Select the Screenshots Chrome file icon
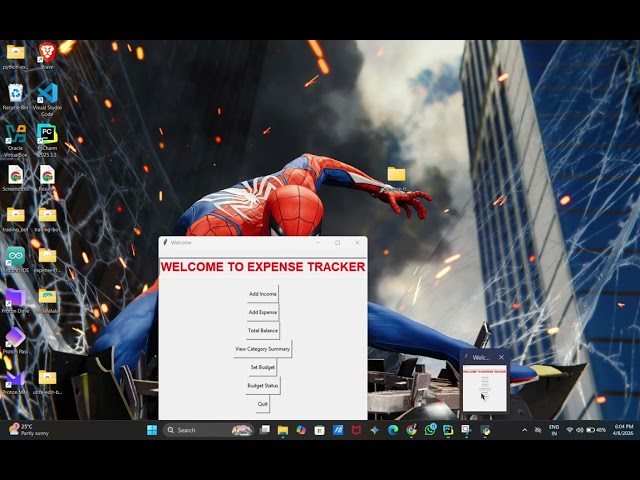This screenshot has width=640, height=480. 16,178
